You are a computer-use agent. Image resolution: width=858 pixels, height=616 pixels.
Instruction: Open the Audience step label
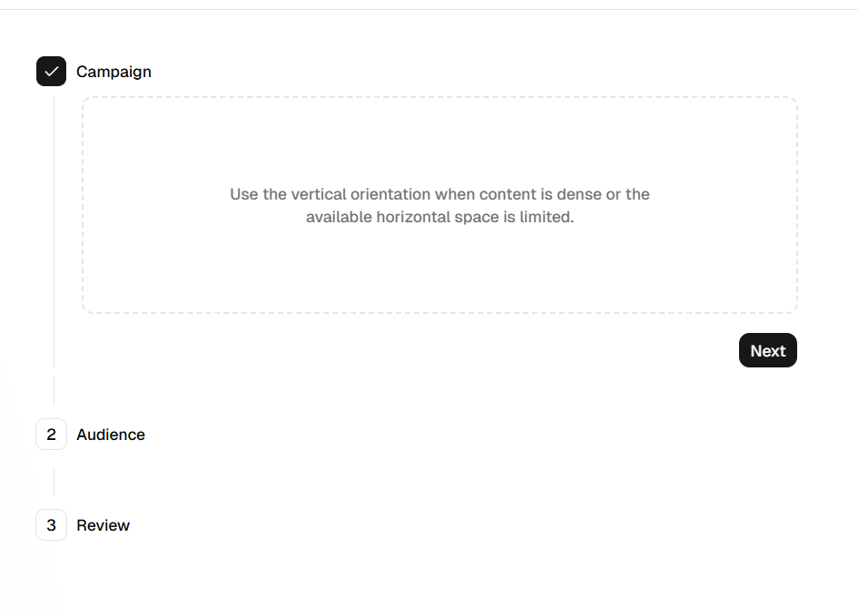111,435
